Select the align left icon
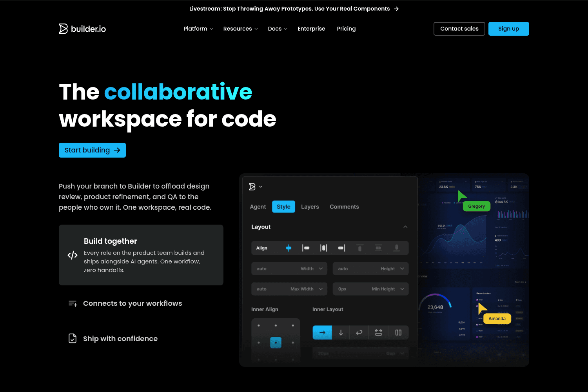 [306, 248]
